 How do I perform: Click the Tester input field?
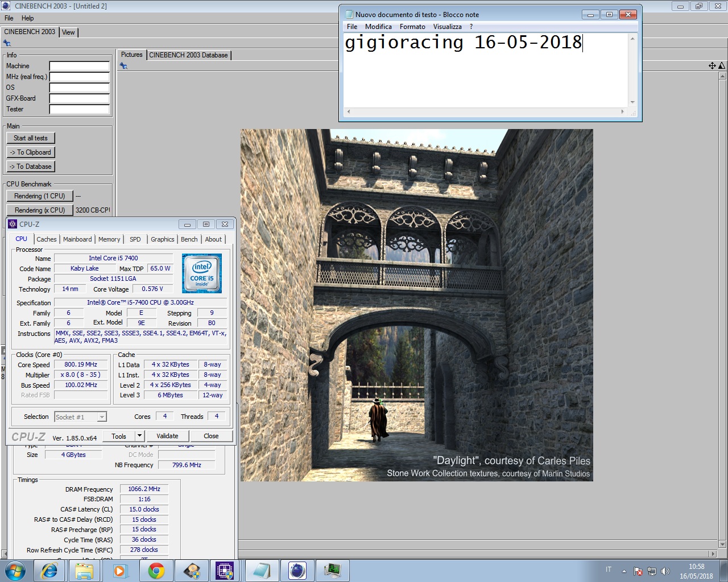80,109
